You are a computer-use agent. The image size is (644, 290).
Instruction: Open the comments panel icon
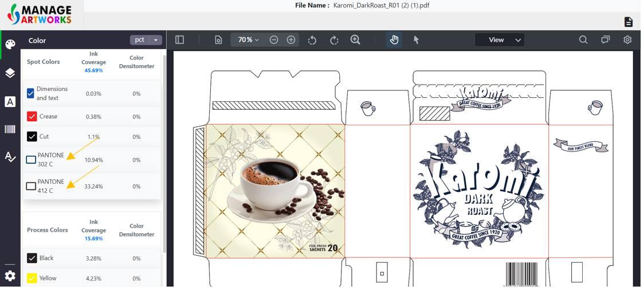point(606,40)
